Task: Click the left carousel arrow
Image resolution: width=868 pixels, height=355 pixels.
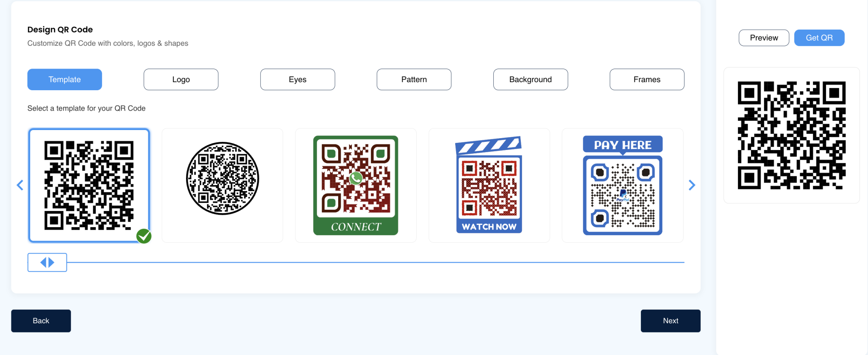Action: [x=20, y=185]
